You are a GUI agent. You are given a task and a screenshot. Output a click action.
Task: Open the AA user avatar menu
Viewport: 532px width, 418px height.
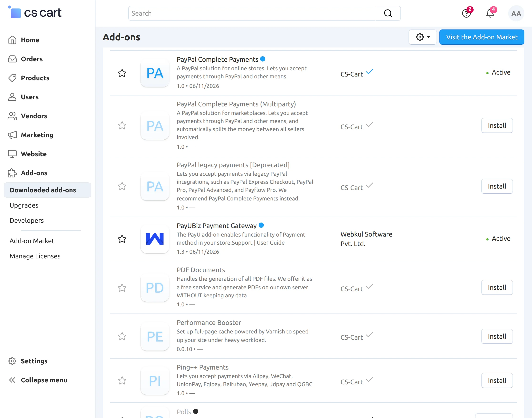[x=516, y=13]
